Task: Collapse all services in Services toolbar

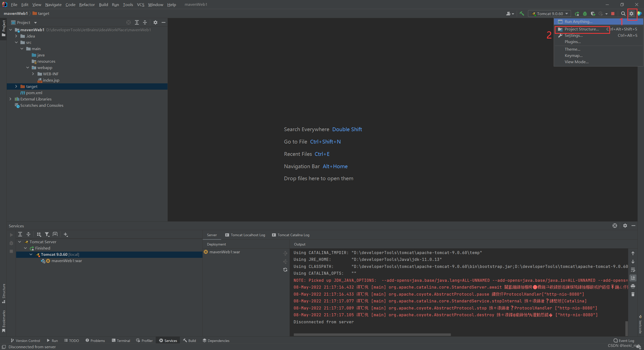Action: (x=28, y=234)
